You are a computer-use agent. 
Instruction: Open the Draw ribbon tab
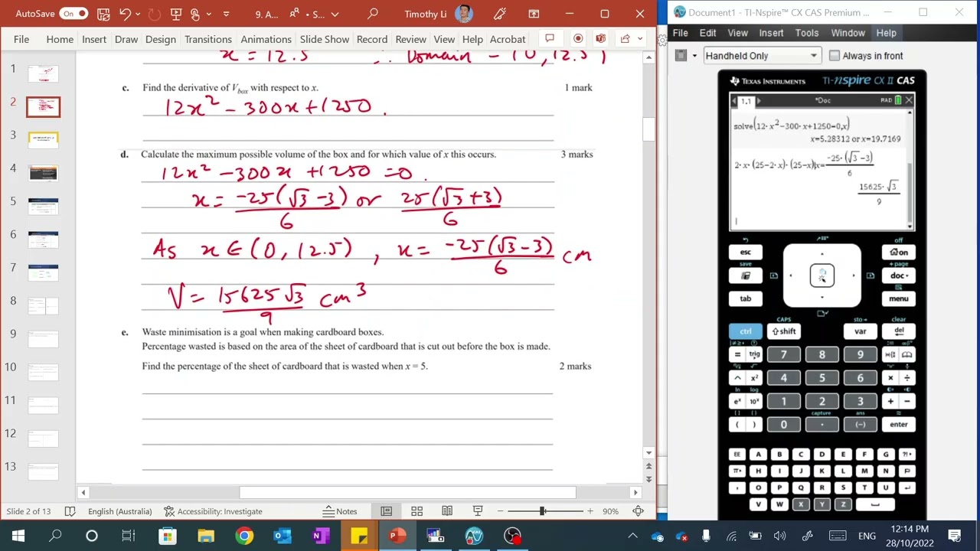126,39
